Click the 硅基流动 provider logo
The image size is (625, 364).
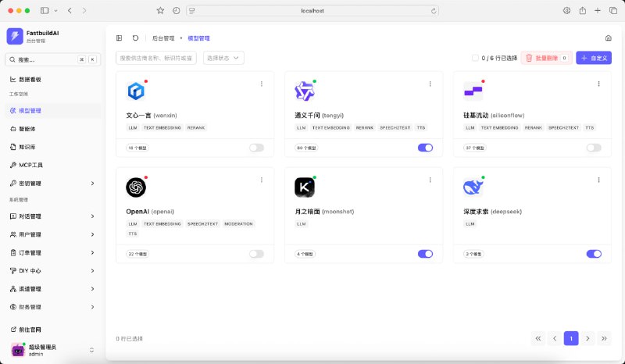pos(473,91)
